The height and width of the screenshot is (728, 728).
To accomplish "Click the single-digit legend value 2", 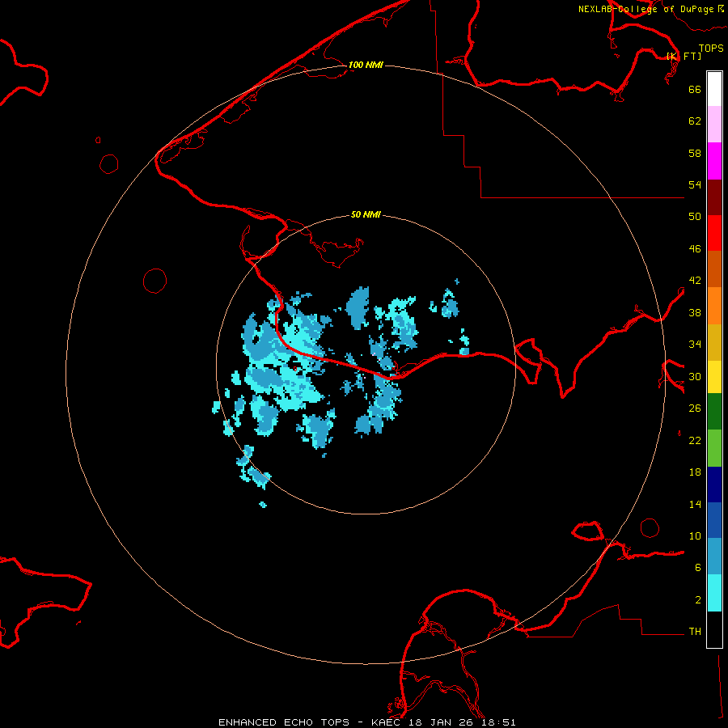I will pyautogui.click(x=698, y=600).
